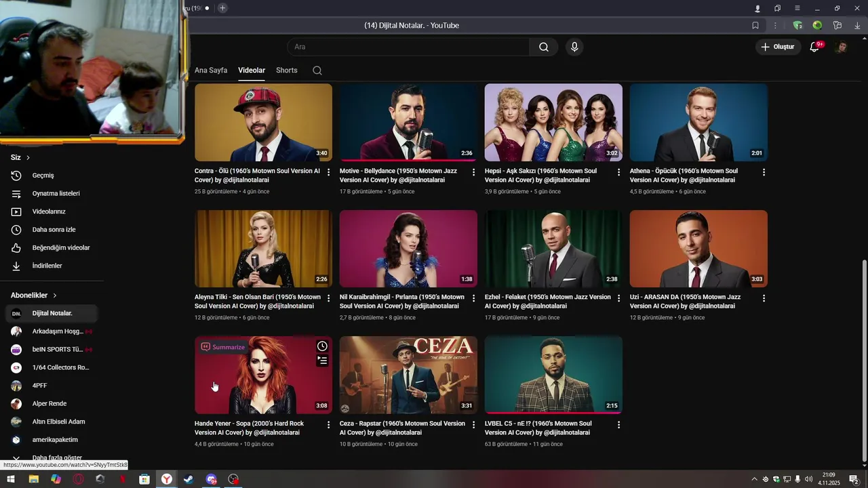Open File Explorer from the taskbar
The width and height of the screenshot is (868, 488).
pos(33,479)
